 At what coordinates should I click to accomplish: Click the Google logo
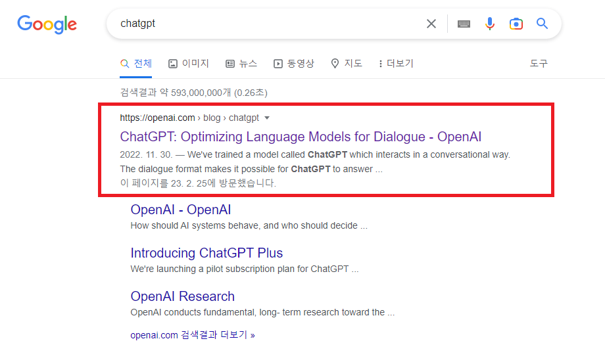[47, 24]
